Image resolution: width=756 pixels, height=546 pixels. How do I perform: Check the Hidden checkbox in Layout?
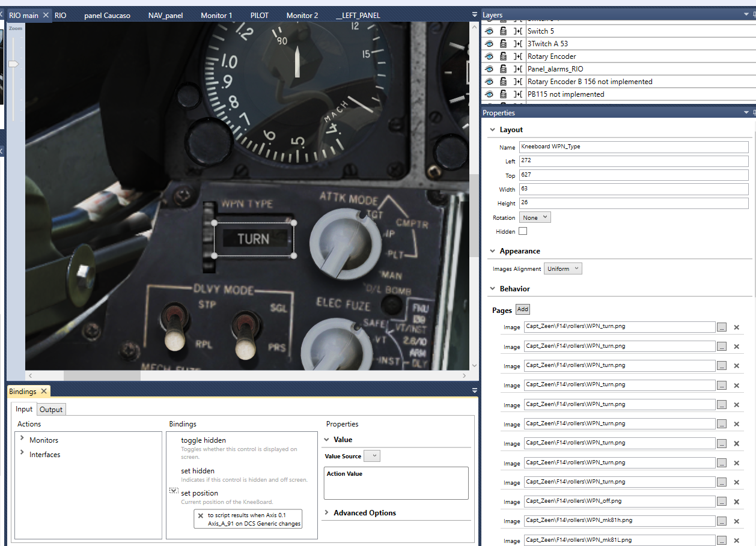click(523, 231)
